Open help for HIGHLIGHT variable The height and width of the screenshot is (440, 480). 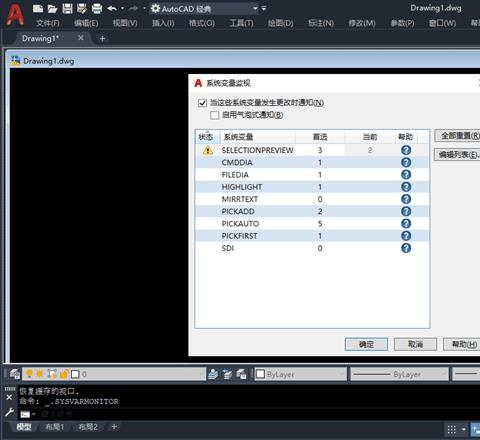(x=406, y=187)
